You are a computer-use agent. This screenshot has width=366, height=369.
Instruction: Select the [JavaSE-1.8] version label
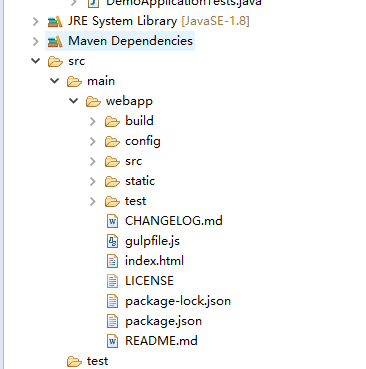(215, 21)
